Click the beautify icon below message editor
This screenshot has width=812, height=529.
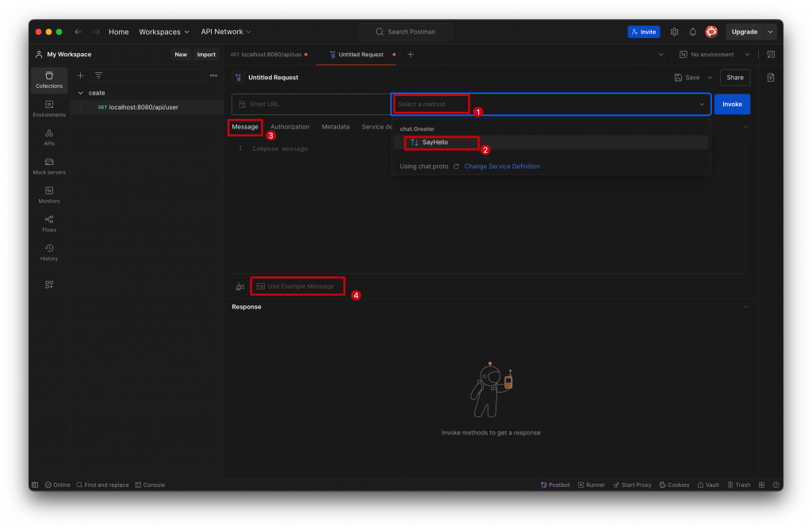coord(240,286)
